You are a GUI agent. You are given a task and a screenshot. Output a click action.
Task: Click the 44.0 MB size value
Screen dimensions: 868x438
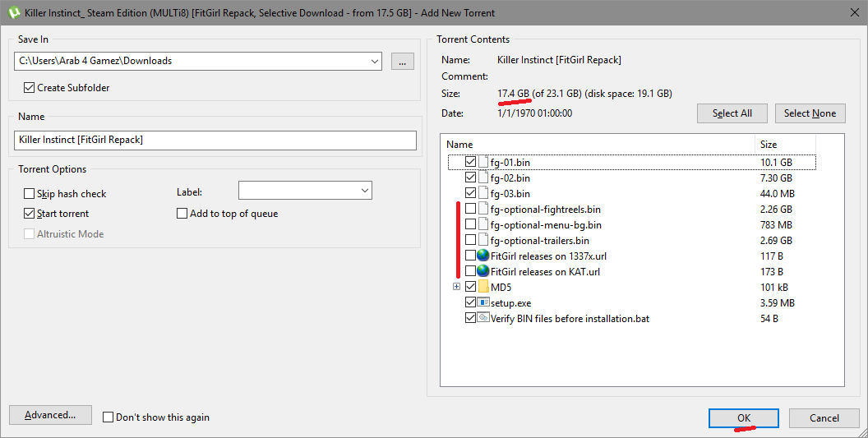click(778, 193)
